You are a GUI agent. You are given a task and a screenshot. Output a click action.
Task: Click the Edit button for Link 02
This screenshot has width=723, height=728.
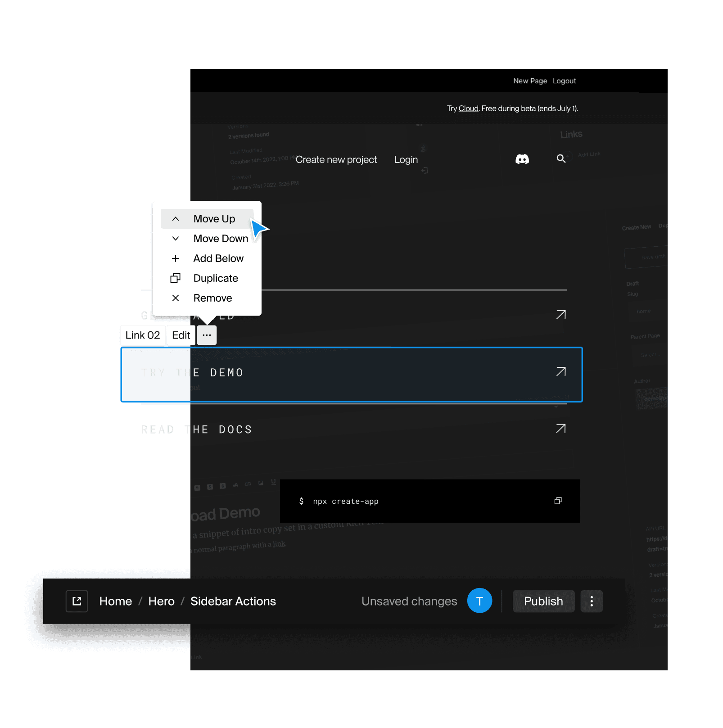click(x=181, y=335)
